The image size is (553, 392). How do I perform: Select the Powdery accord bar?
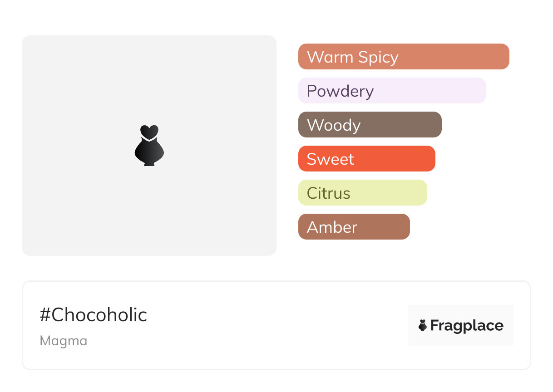coord(392,91)
